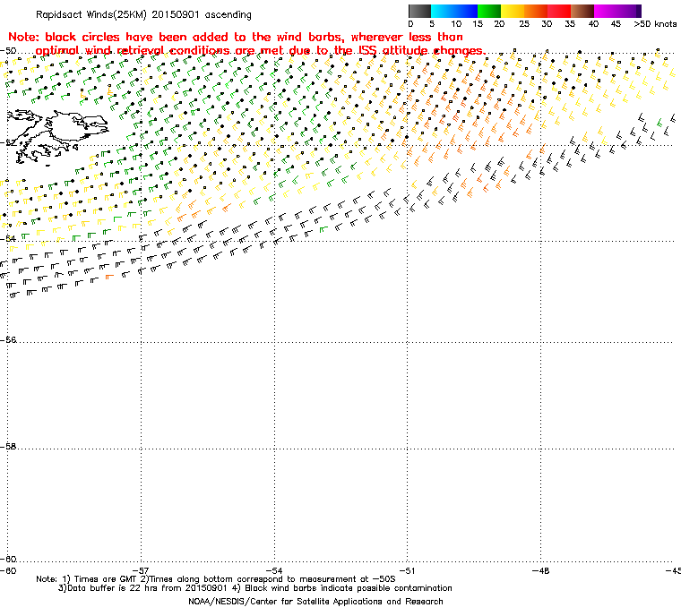The width and height of the screenshot is (681, 616).
Task: Click the '-58' latitude label on left axis
Action: (x=8, y=447)
